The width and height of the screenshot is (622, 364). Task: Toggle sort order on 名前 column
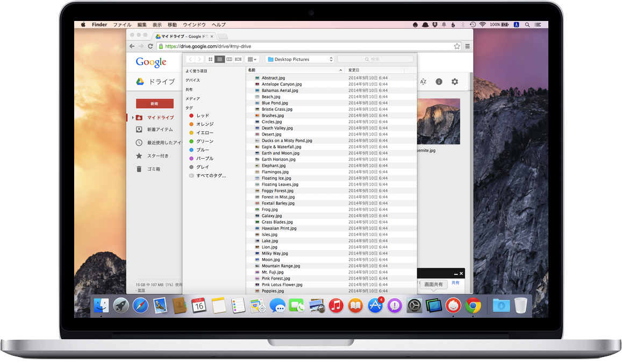pos(295,70)
